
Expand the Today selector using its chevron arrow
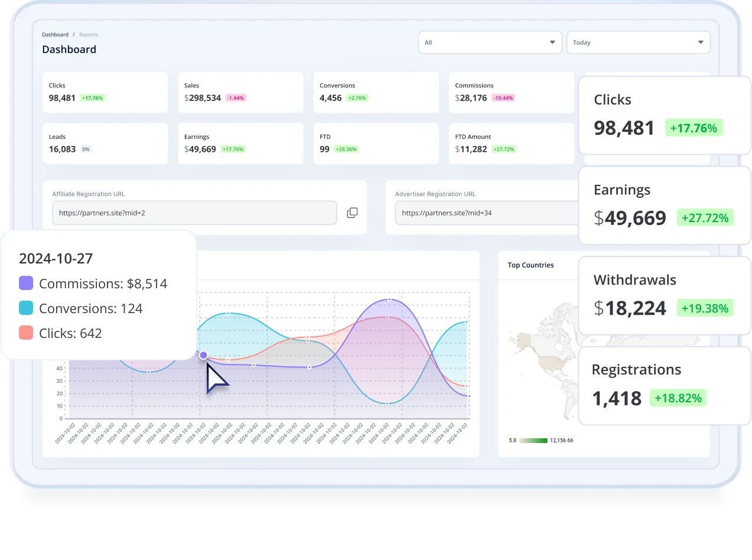tap(701, 42)
